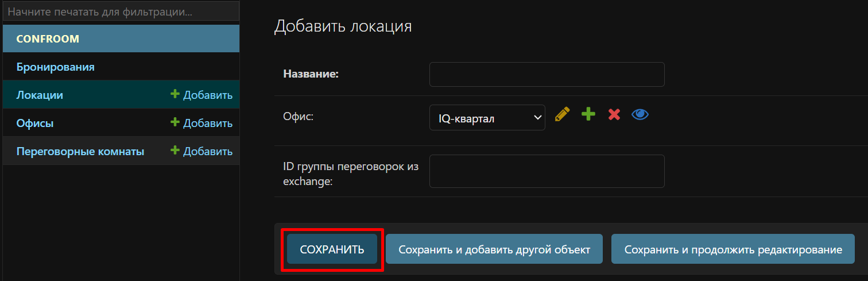This screenshot has width=868, height=281.
Task: Click Сохранить и продолжить редактирование
Action: tap(733, 249)
